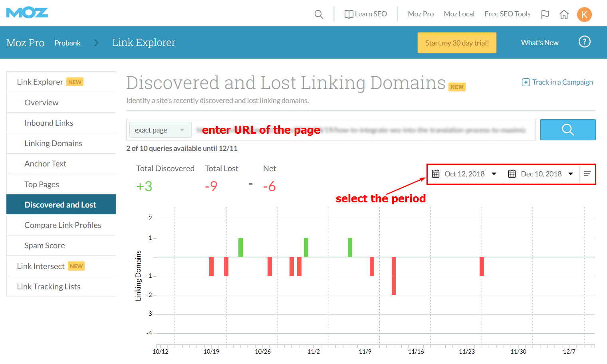Switch to the Spam Score section
Screen dimensions: 607x364
(x=44, y=245)
